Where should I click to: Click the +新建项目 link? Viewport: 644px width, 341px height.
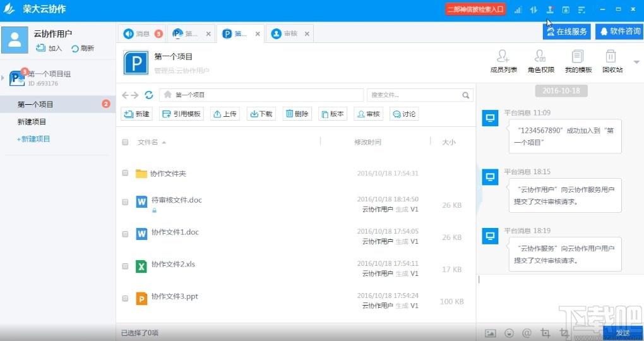tap(33, 139)
